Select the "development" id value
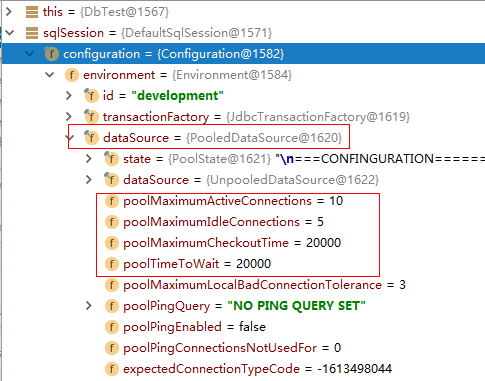The image size is (485, 381). click(177, 96)
